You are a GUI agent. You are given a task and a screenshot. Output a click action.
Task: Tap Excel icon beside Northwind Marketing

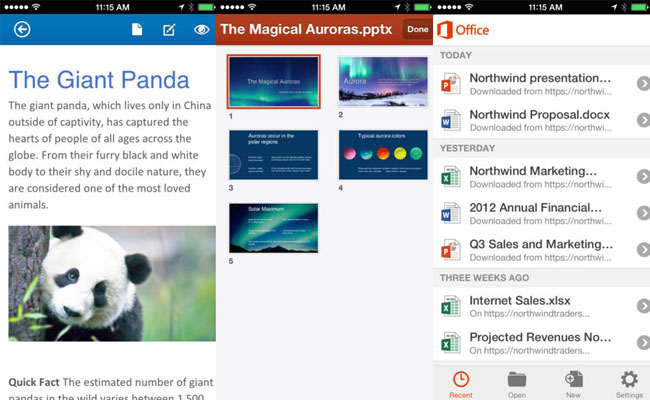tap(451, 177)
